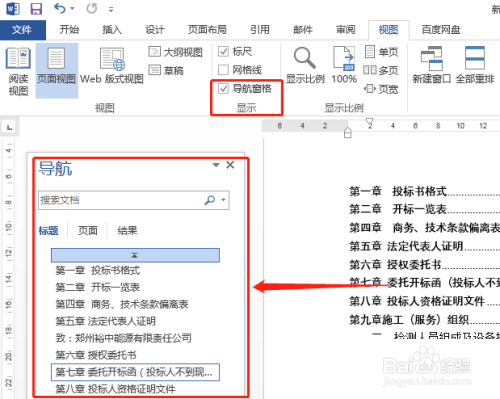
Task: Switch to the 插入 ribbon tab
Action: (x=112, y=30)
